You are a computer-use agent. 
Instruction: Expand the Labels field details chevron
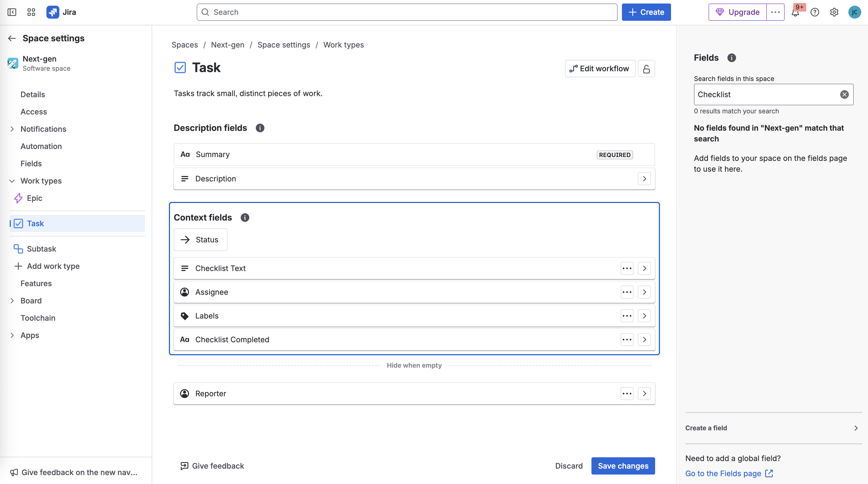(644, 316)
